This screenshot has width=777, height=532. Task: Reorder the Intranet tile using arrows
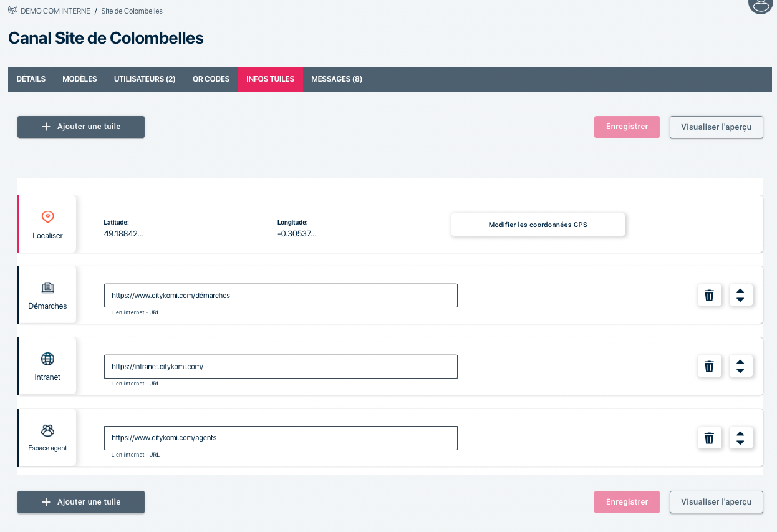(x=740, y=367)
